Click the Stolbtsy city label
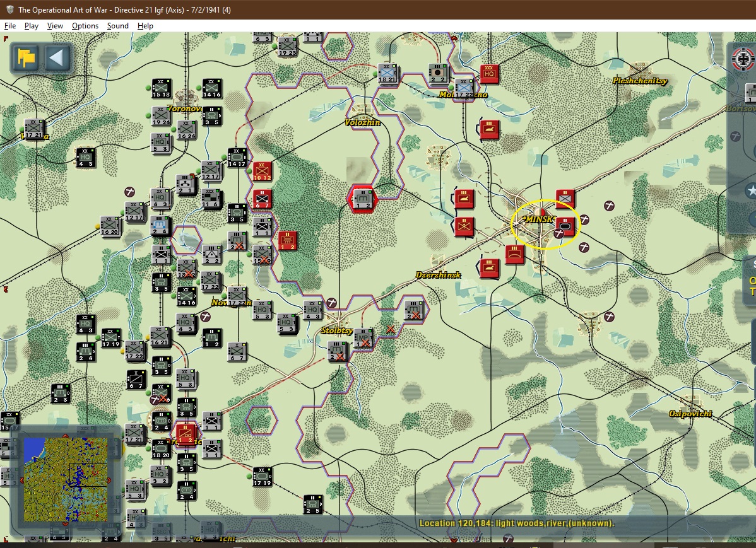Screen dimensions: 756x548 coord(337,330)
